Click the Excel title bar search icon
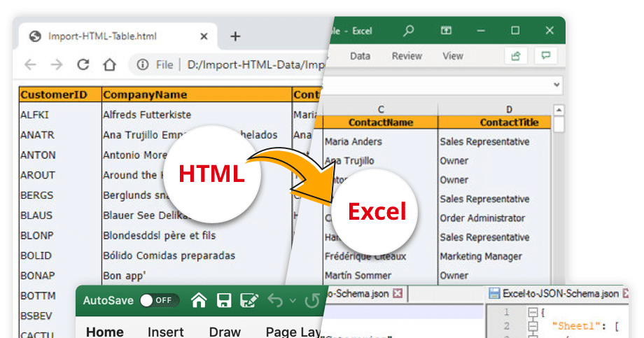644x338 pixels. (x=408, y=31)
